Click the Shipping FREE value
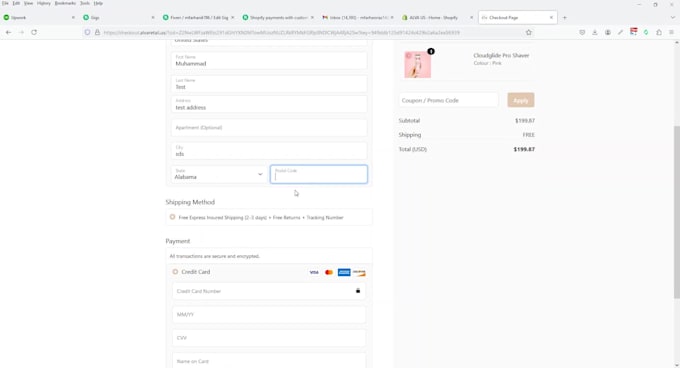 (529, 135)
